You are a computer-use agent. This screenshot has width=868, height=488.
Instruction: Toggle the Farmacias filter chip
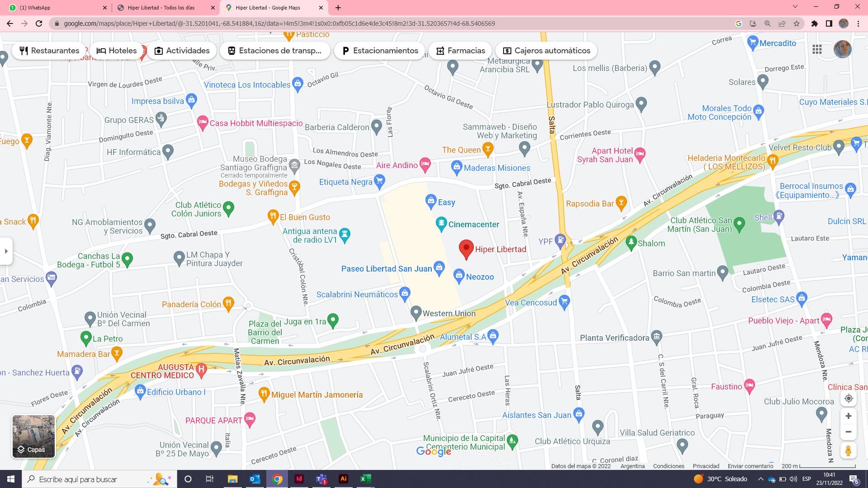click(460, 51)
